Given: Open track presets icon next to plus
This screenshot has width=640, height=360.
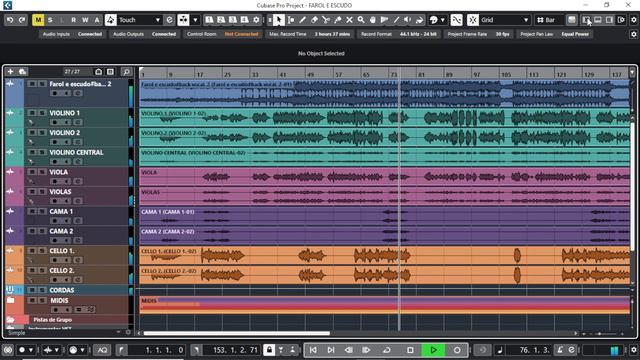Looking at the screenshot, I should [22, 72].
